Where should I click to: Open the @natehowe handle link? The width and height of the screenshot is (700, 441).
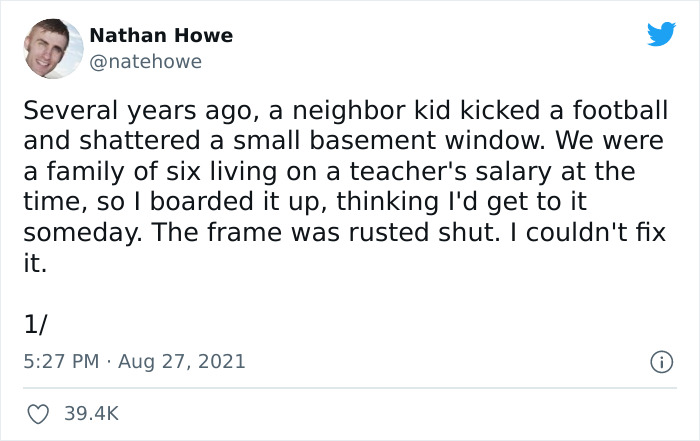(146, 62)
